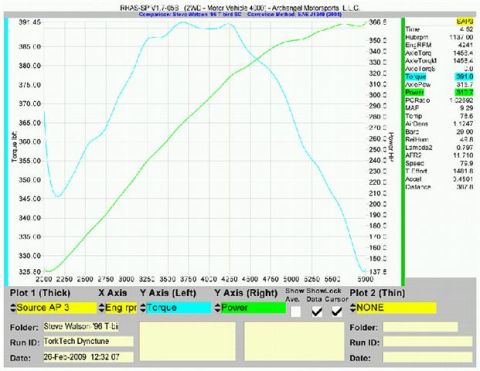Click the Plot 1 Folder field 'Steve Watson'
This screenshot has height=371, width=480.
pyautogui.click(x=81, y=327)
